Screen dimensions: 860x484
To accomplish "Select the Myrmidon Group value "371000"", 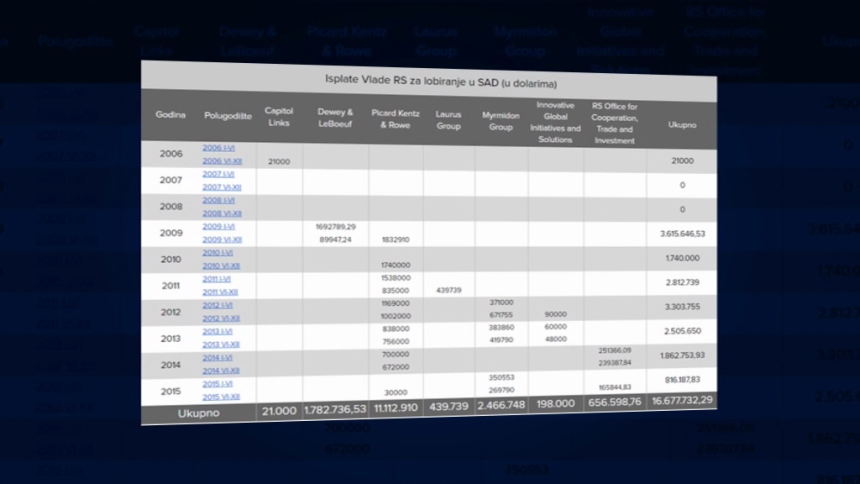I will [x=501, y=302].
